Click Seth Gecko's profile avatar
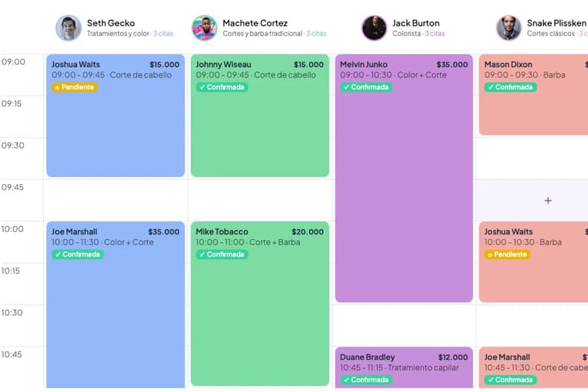 click(x=69, y=28)
